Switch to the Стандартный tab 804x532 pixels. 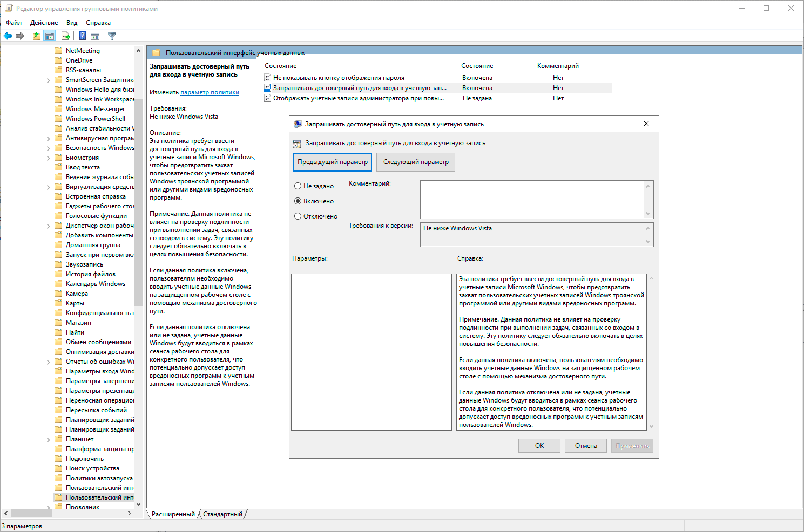tap(222, 514)
